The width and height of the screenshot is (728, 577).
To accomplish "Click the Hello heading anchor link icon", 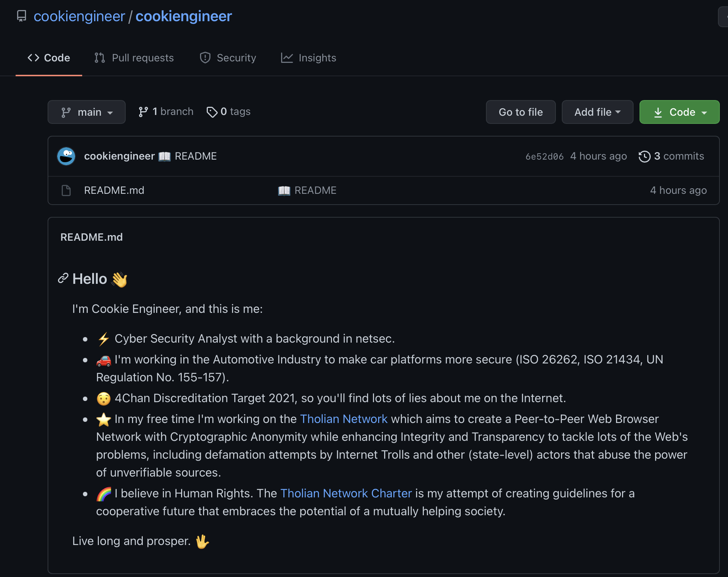I will (63, 278).
